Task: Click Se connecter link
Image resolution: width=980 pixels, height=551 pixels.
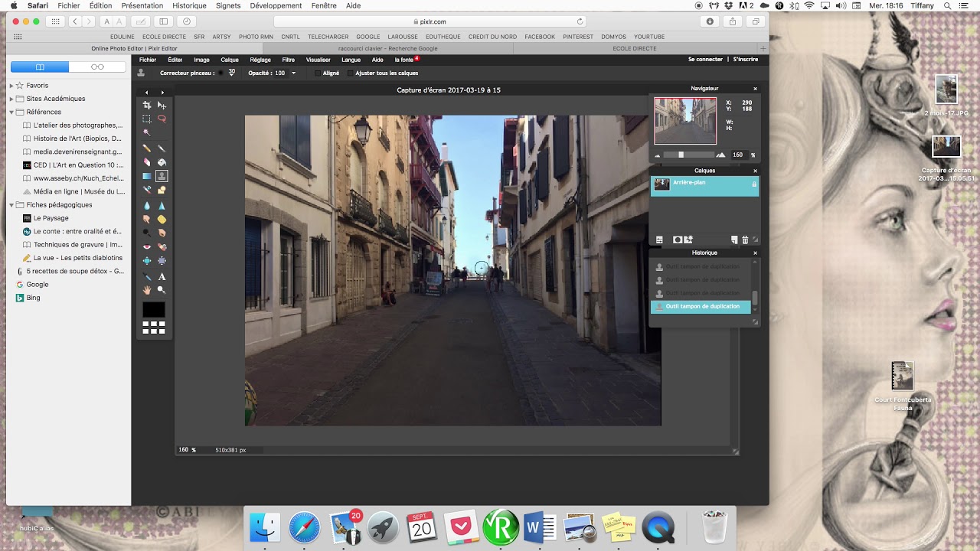Action: pos(705,60)
